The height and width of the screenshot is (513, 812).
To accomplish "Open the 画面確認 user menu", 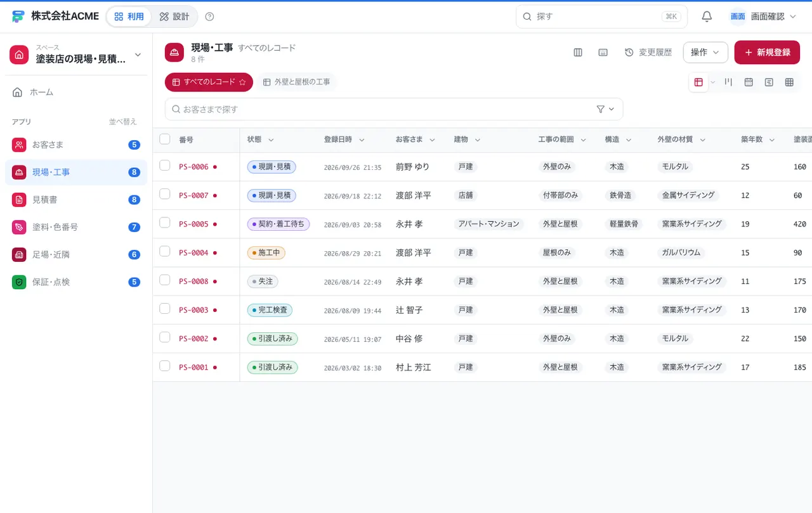I will pos(763,16).
